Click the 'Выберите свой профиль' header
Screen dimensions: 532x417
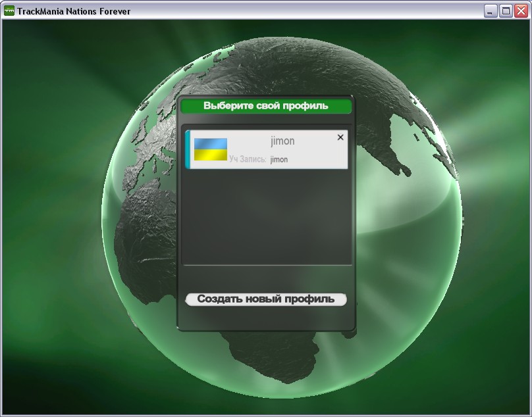coord(265,106)
